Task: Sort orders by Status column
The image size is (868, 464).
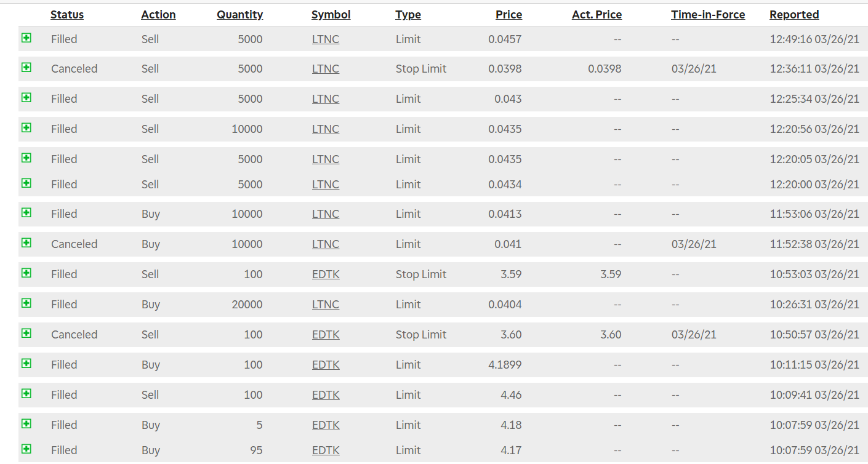Action: pyautogui.click(x=67, y=15)
